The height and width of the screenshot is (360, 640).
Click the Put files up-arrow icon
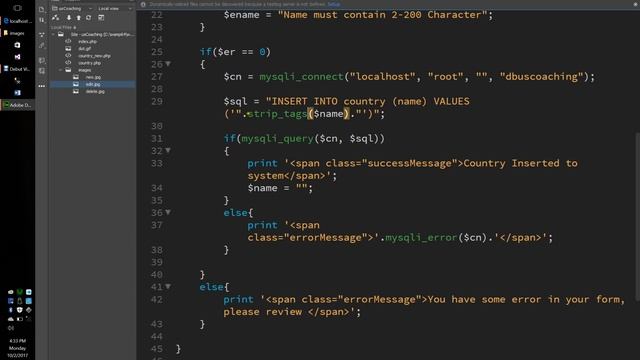tap(78, 18)
